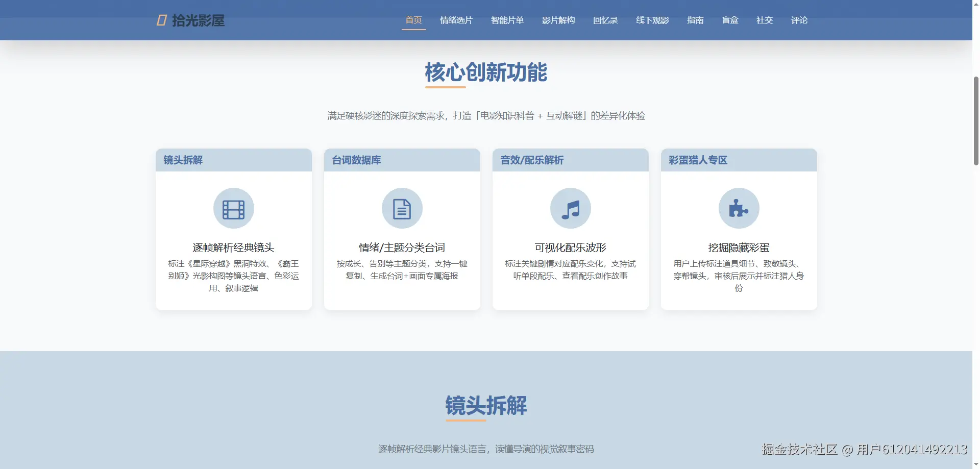Click the music note icon in 音效/配乐解析 card
The width and height of the screenshot is (980, 469).
click(x=570, y=208)
